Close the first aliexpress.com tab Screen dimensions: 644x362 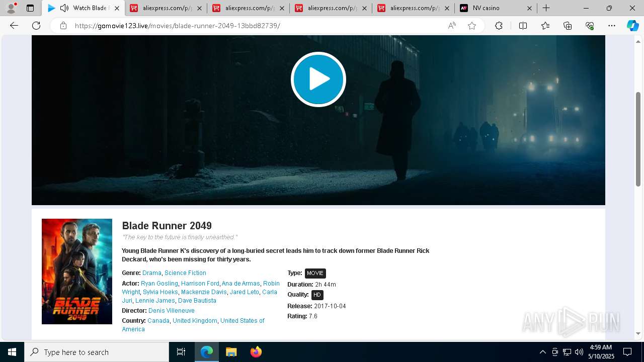point(199,8)
